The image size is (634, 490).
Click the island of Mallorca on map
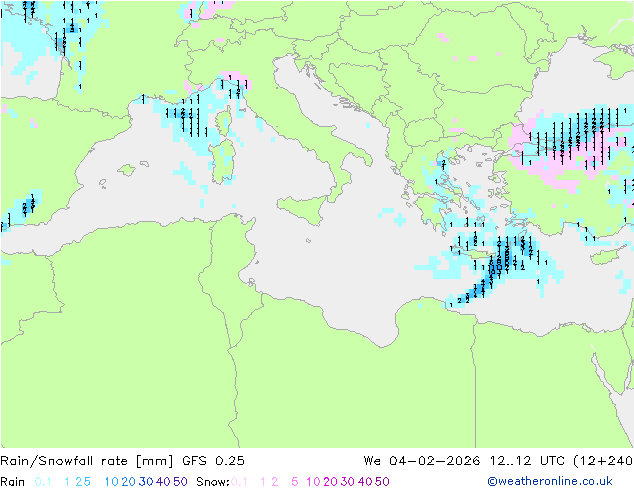pos(127,170)
